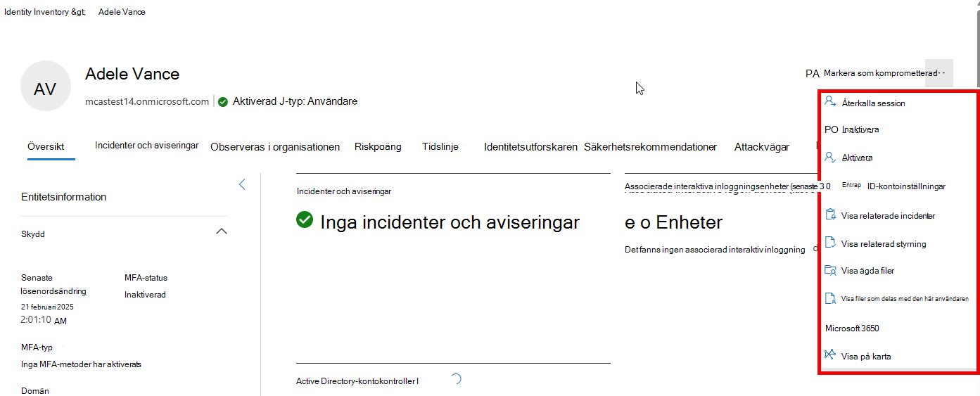Click the green Aktiverad status checkmark
This screenshot has height=396, width=980.
pos(223,101)
